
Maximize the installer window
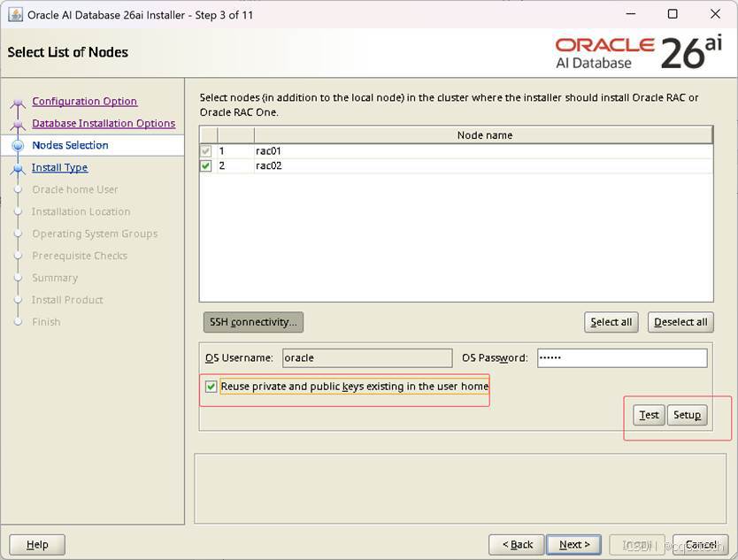point(673,14)
